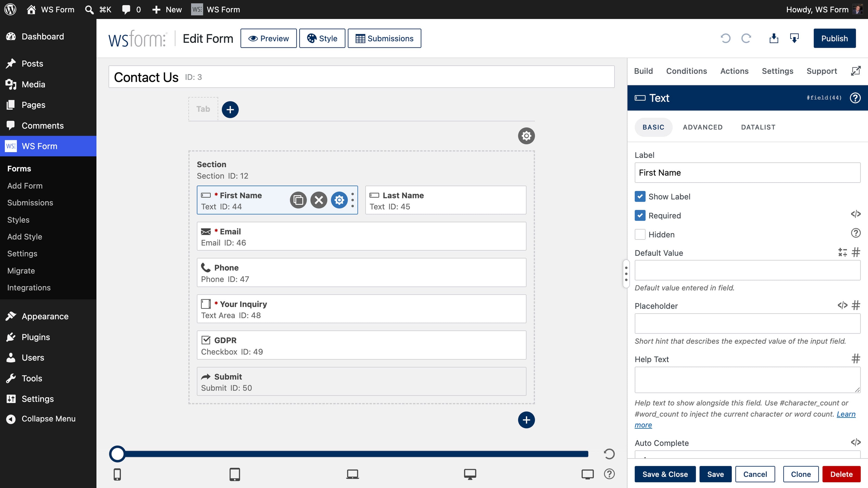Image resolution: width=868 pixels, height=488 pixels.
Task: Click the Style button
Action: tap(322, 38)
